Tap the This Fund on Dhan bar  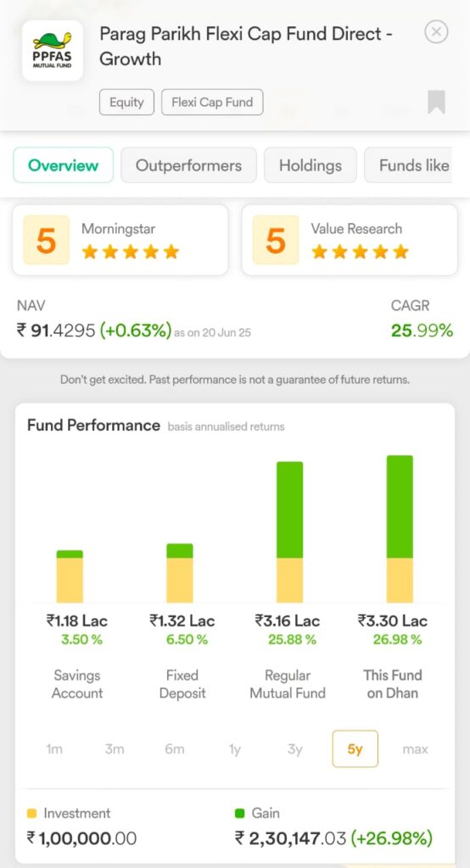400,529
